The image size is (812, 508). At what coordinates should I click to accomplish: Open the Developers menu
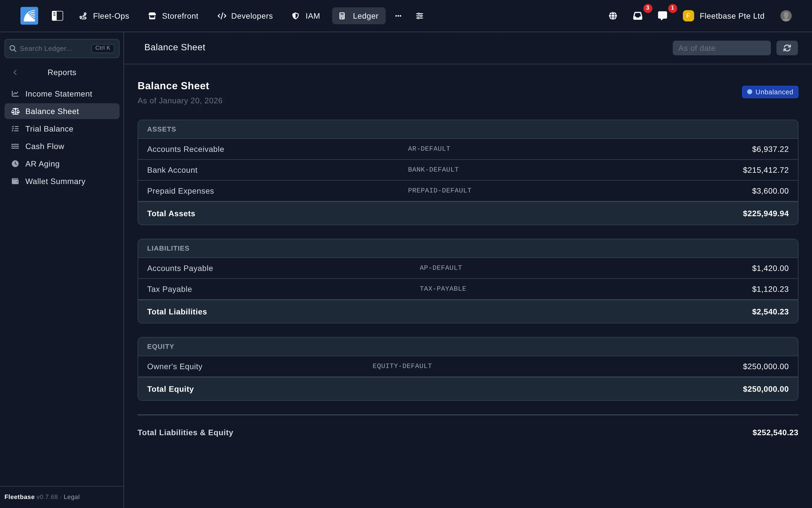[245, 16]
